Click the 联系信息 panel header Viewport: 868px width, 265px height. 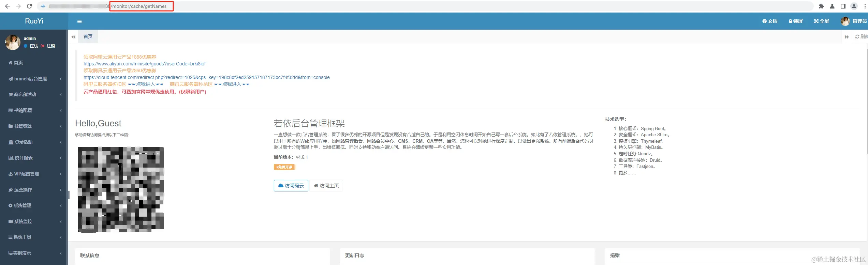[90, 255]
